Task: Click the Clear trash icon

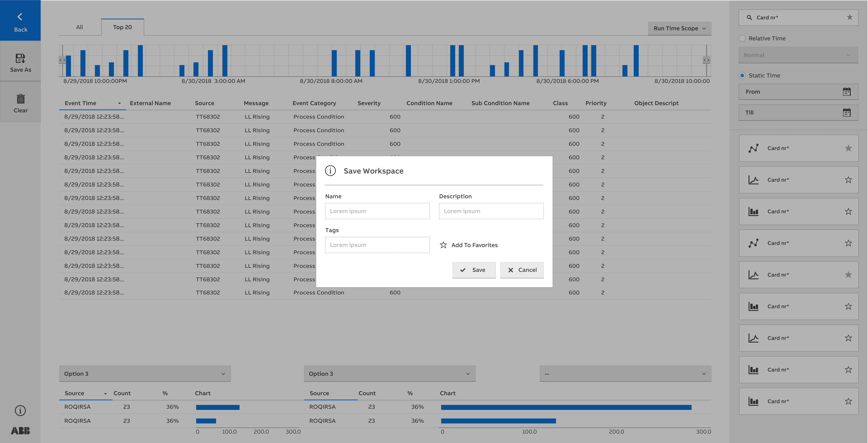Action: pyautogui.click(x=21, y=99)
